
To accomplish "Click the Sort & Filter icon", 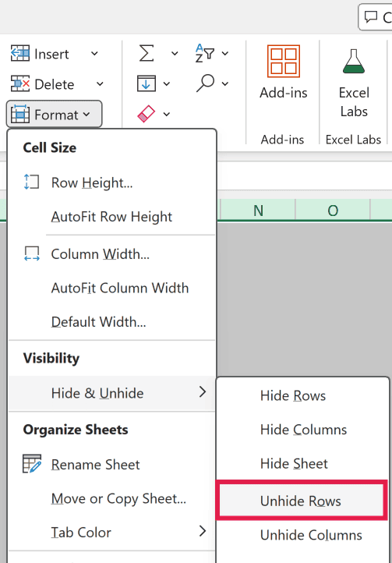I will click(x=205, y=53).
